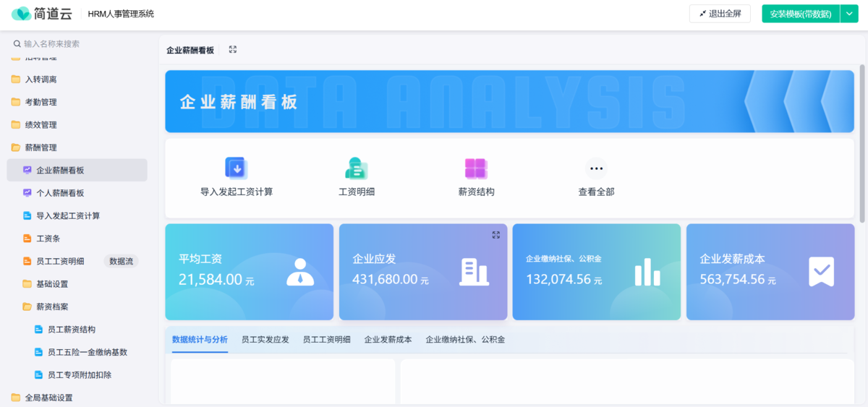Screen dimensions: 868x407
Task: Click the building icon on 企业应发 card
Action: point(474,272)
